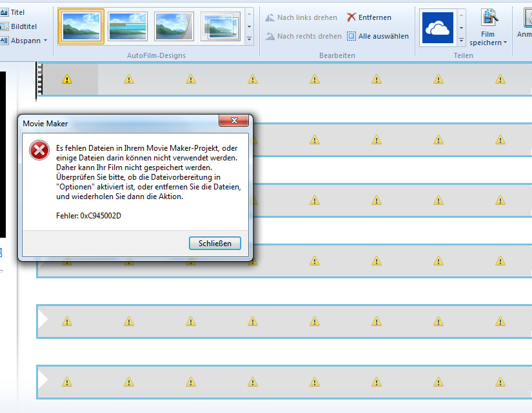Click Nach rechts drehen rotate button
The width and height of the screenshot is (532, 413).
point(303,36)
